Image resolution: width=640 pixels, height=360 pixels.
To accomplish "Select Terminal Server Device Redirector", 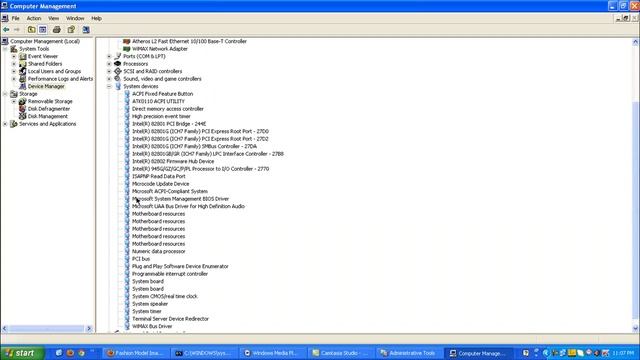I will coord(170,319).
